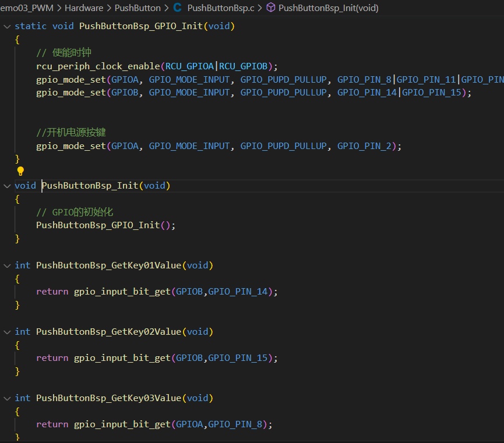Viewport: 504px width, 443px height.
Task: Click the C file icon in breadcrumb
Action: point(178,8)
